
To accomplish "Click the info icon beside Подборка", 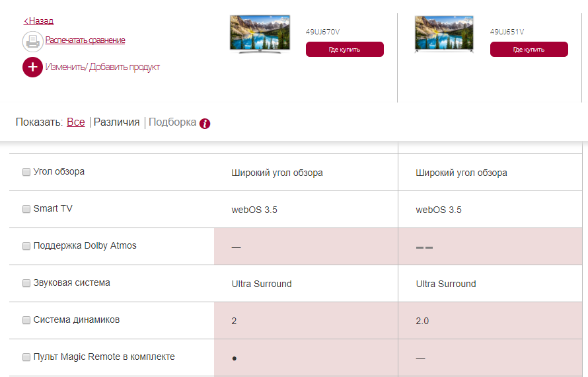I will (x=205, y=123).
